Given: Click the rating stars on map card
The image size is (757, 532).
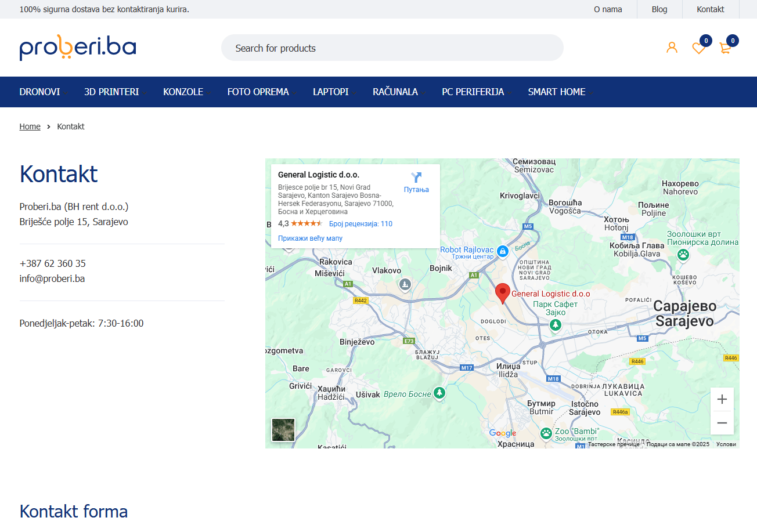Looking at the screenshot, I should point(307,223).
